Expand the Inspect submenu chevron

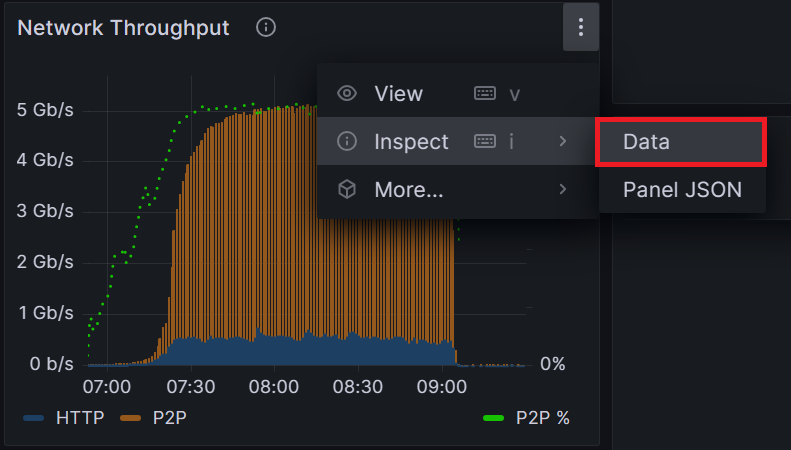pyautogui.click(x=563, y=142)
